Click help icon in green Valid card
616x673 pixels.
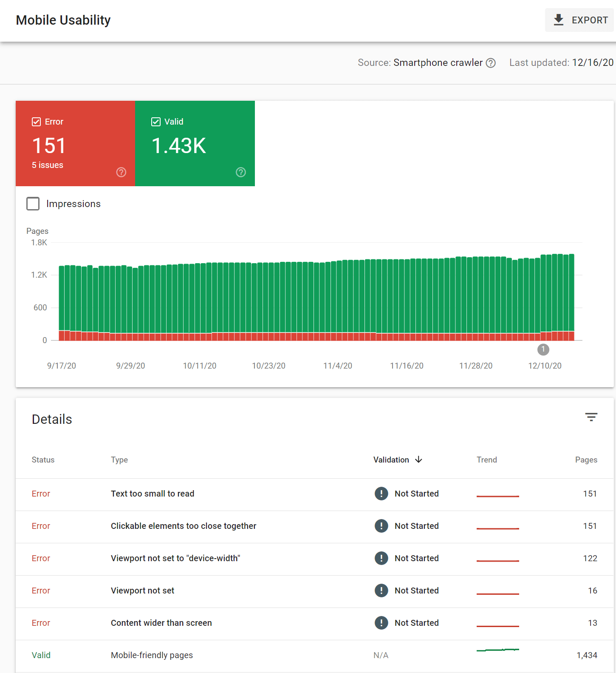(x=241, y=172)
